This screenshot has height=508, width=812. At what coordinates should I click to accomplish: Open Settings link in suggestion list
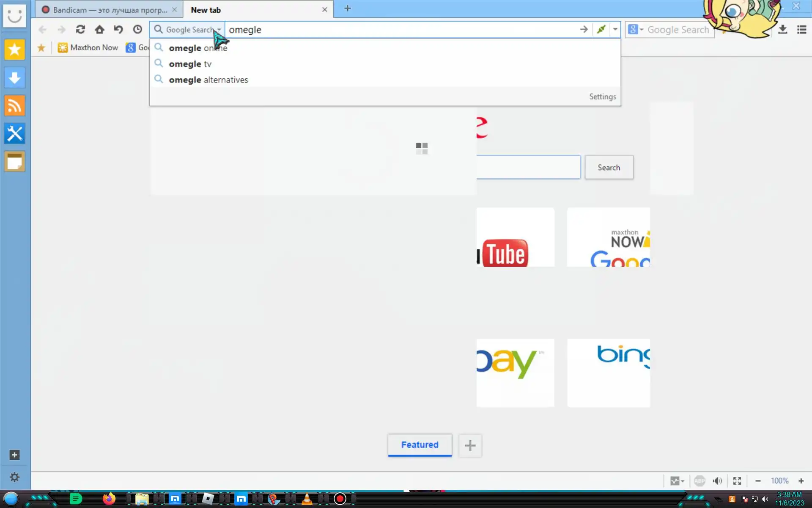tap(602, 97)
